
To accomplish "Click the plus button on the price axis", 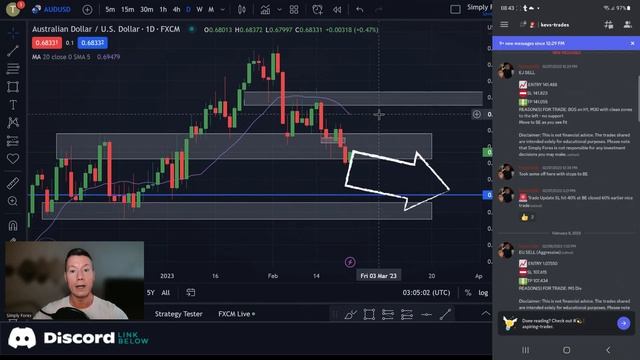I will [477, 114].
